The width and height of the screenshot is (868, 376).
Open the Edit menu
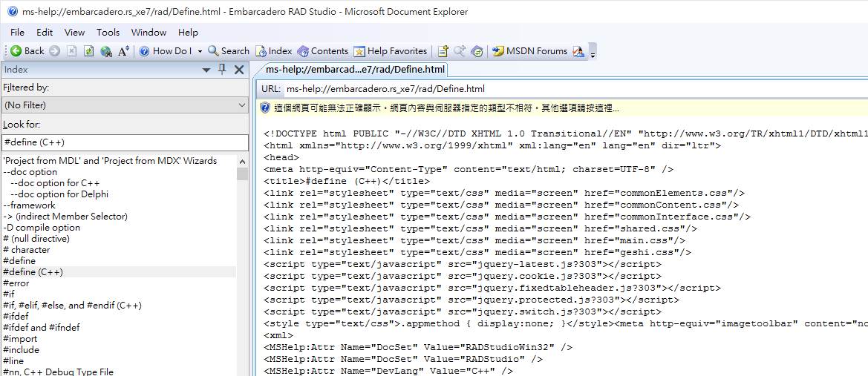click(45, 32)
